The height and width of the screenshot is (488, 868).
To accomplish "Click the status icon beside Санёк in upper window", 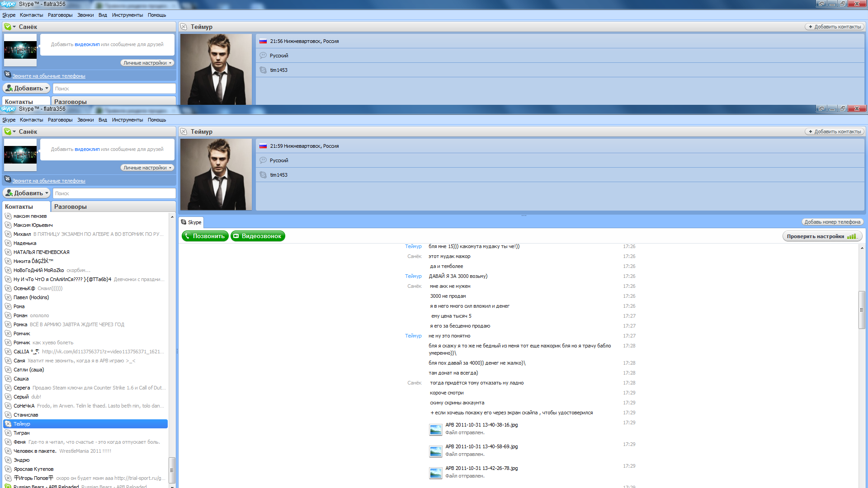I will (8, 27).
